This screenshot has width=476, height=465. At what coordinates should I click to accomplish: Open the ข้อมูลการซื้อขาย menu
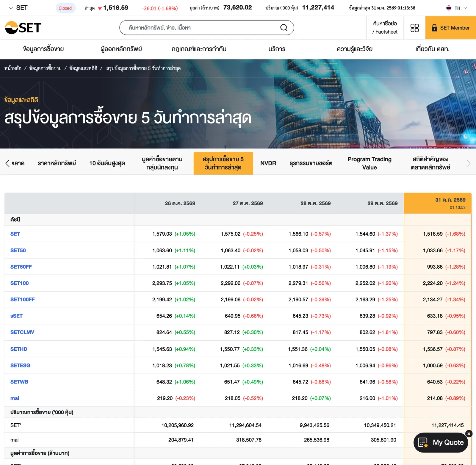43,49
